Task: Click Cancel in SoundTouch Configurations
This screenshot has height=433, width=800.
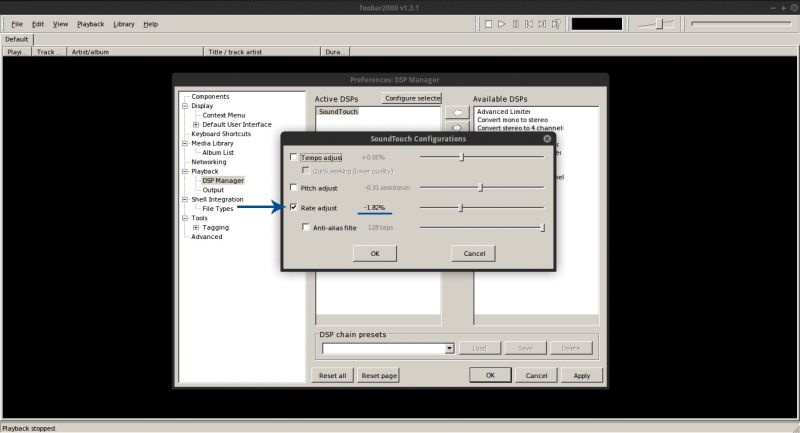Action: 474,253
